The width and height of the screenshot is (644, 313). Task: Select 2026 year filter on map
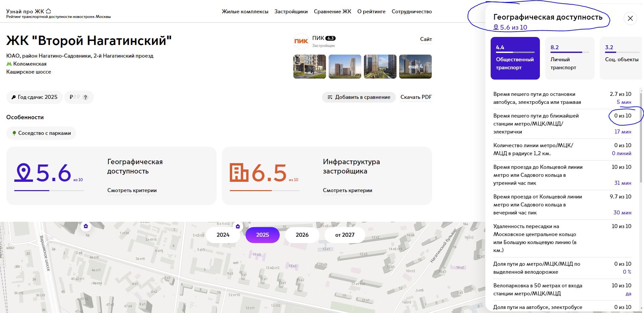302,235
